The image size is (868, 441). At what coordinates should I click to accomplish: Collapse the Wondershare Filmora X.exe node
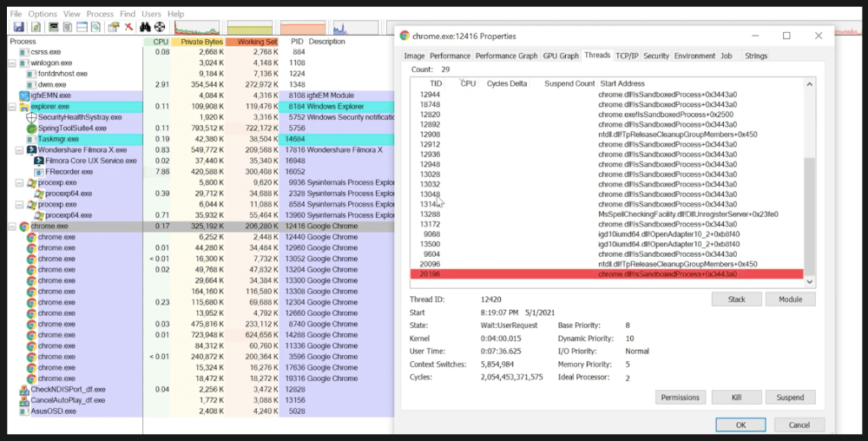pyautogui.click(x=19, y=150)
